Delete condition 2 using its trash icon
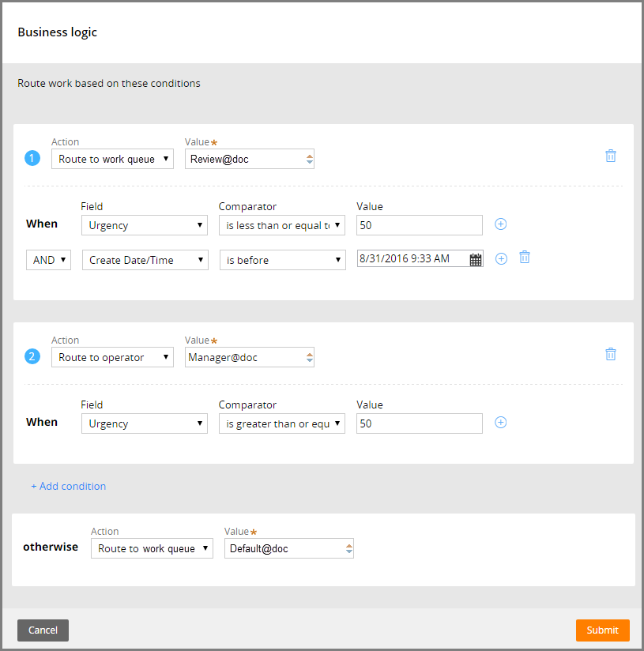The height and width of the screenshot is (651, 644). (x=610, y=354)
